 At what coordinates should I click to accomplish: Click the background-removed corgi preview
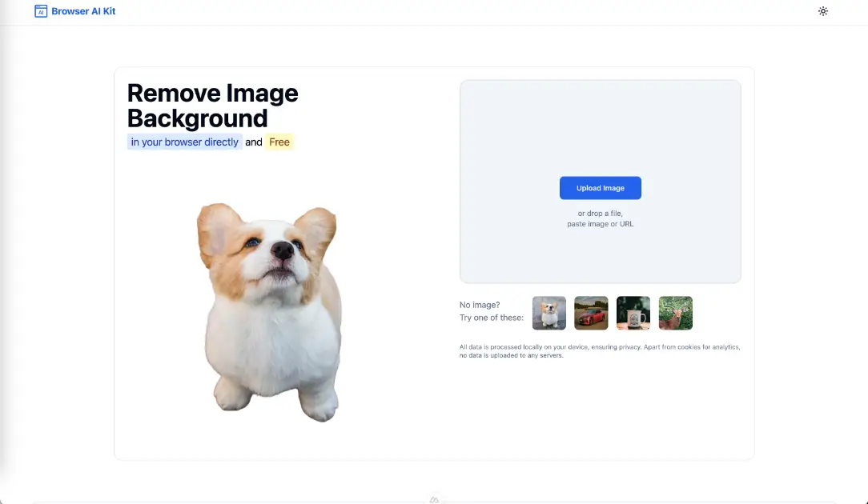(269, 312)
